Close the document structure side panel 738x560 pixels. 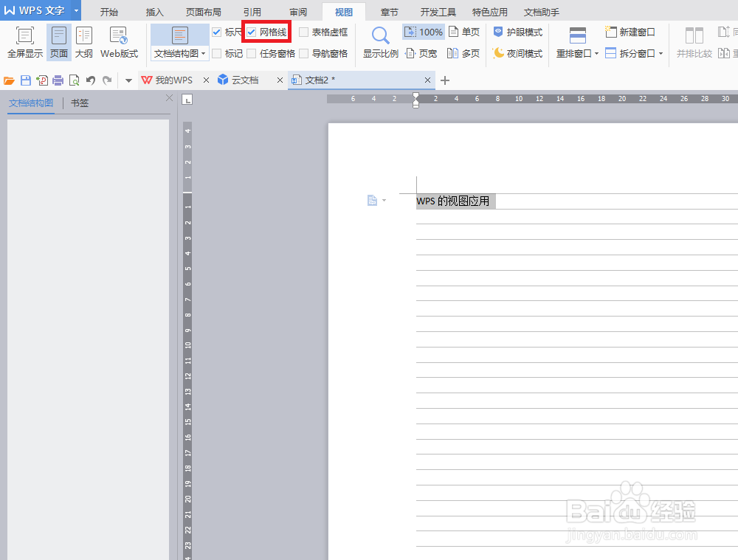point(170,98)
